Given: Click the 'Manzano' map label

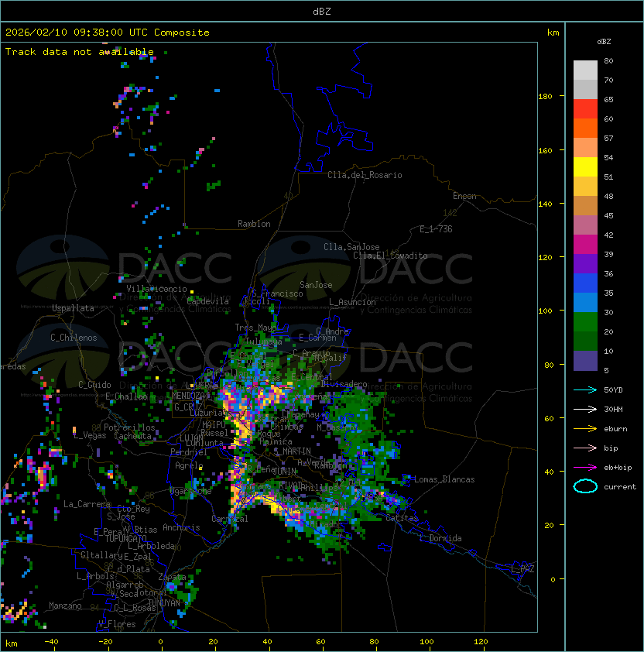Looking at the screenshot, I should tap(65, 606).
